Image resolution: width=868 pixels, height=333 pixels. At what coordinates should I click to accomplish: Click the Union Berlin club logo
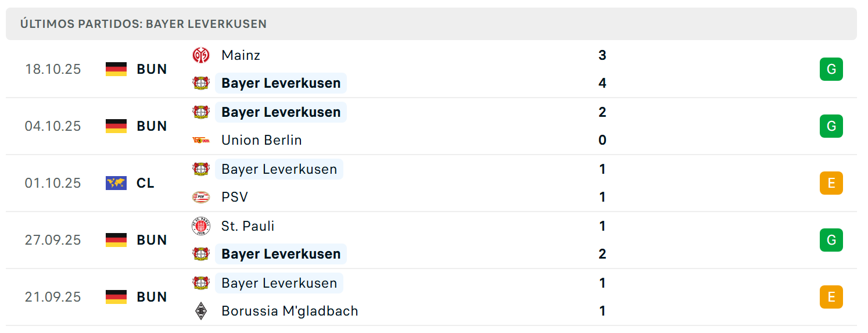(x=201, y=140)
